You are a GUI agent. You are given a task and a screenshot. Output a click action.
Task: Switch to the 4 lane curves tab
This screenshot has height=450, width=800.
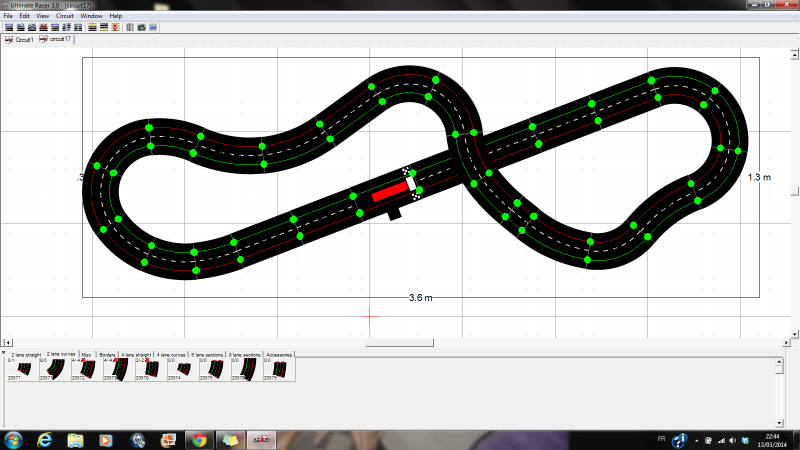(171, 354)
